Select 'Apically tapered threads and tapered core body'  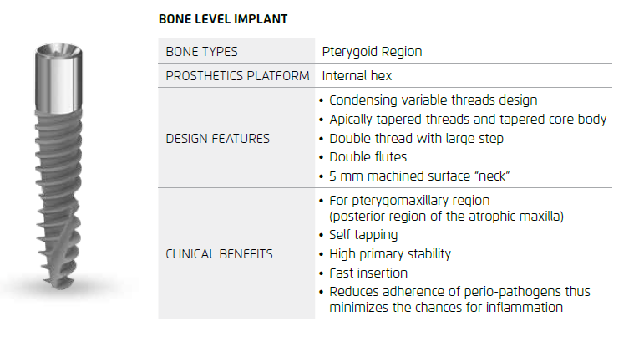468,120
